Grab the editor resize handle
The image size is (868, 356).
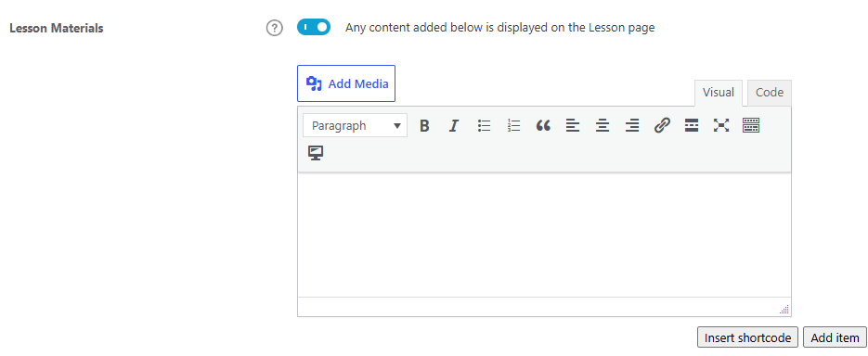point(784,310)
